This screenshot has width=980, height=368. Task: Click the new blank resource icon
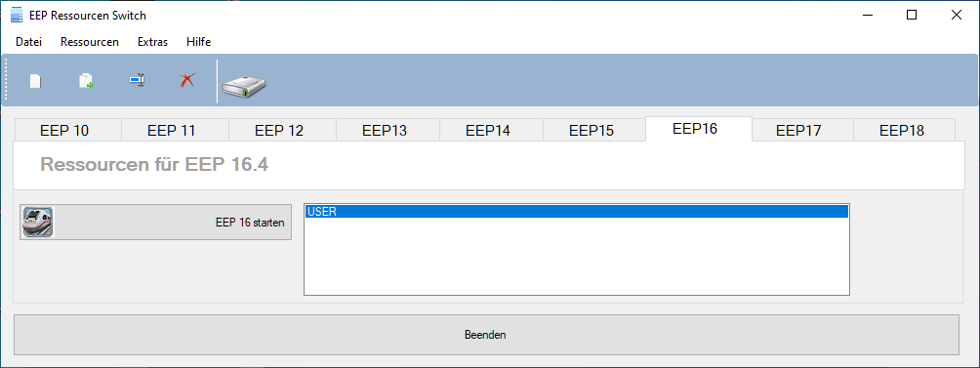(x=35, y=81)
